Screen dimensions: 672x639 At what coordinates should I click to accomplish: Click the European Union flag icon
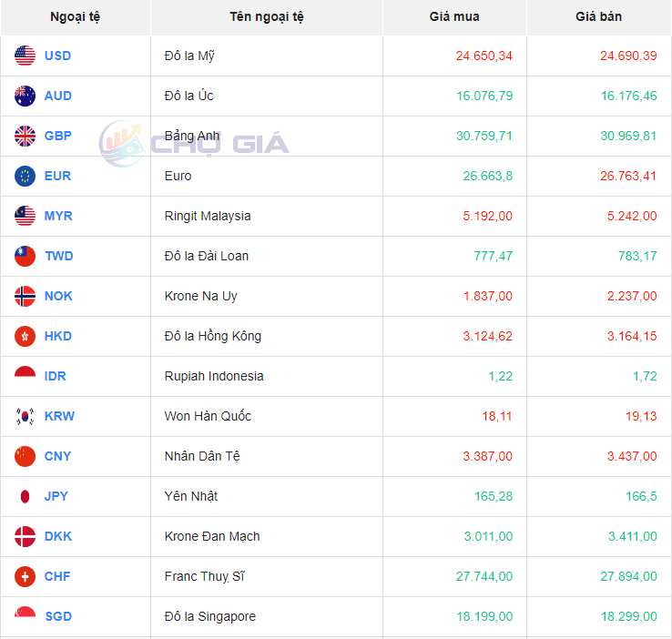(25, 176)
